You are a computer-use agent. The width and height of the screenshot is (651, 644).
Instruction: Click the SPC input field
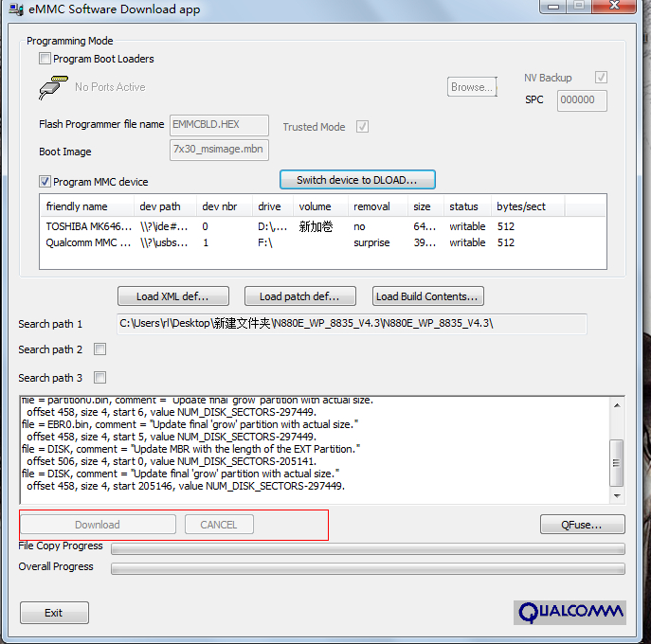pos(582,100)
